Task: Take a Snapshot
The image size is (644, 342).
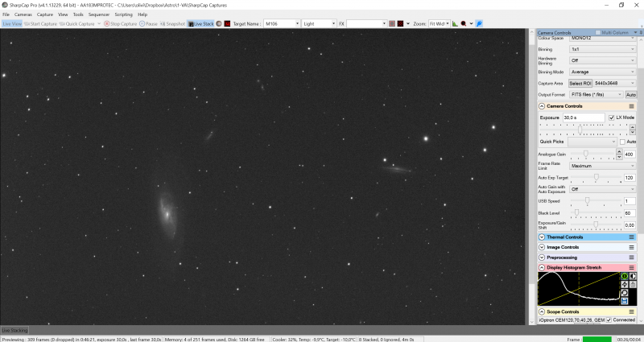Action: pos(172,24)
